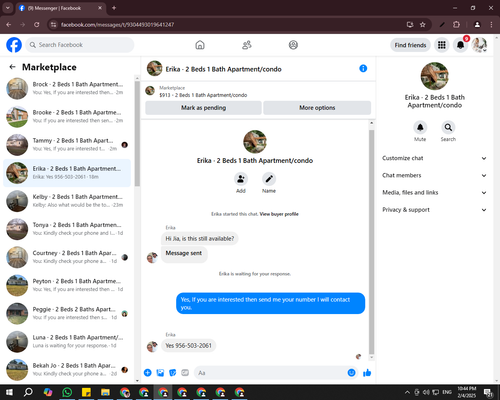Go back using the Marketplace arrow

click(x=12, y=67)
